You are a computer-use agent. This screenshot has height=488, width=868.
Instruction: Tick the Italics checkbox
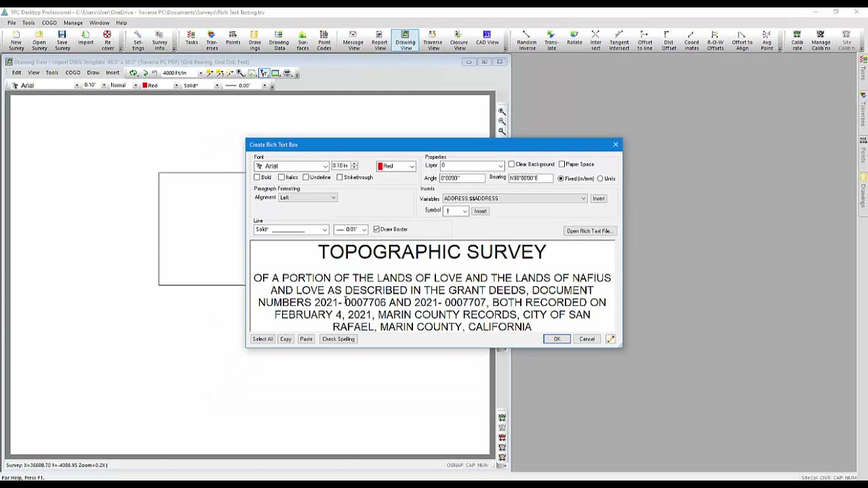click(x=281, y=178)
